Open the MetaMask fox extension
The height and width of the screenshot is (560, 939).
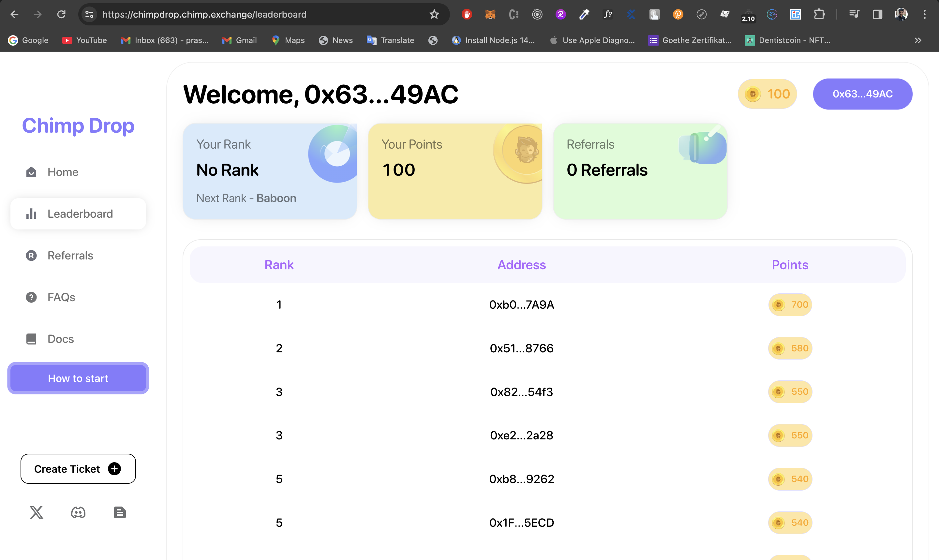[490, 14]
